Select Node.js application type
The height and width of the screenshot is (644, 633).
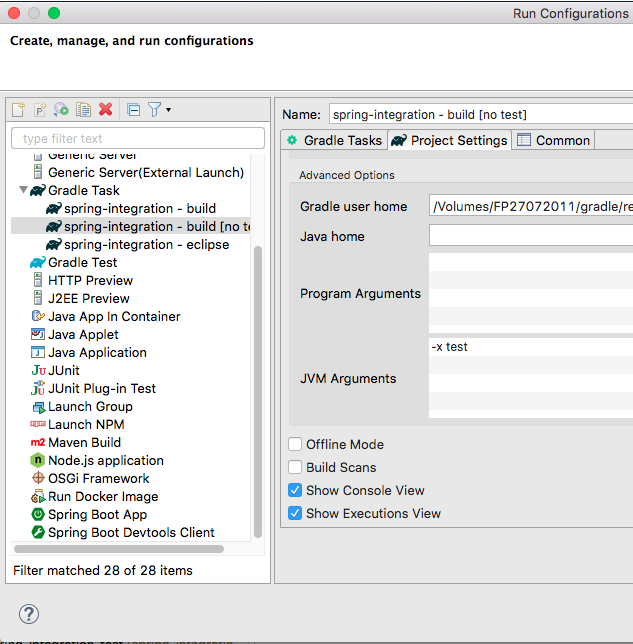pos(106,461)
